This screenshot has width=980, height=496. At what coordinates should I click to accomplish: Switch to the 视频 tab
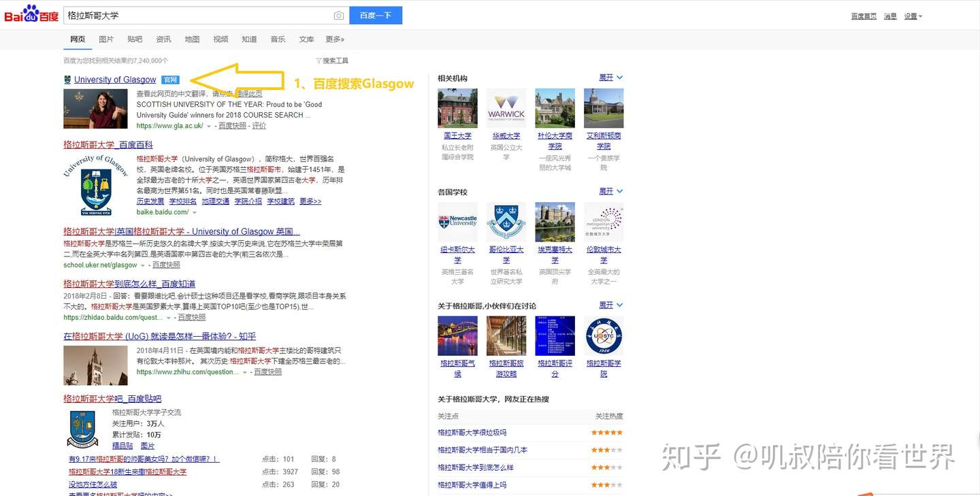220,39
